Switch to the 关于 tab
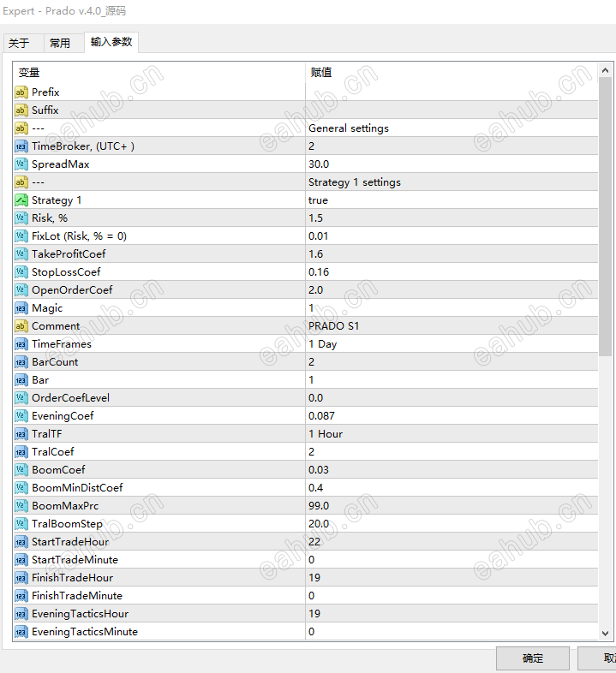Screen dimensions: 616x673 click(23, 43)
